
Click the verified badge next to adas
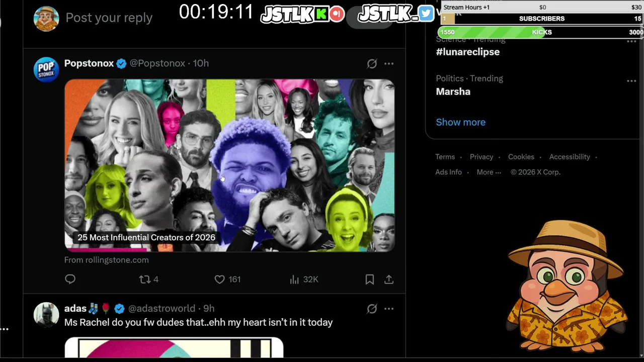[x=119, y=308]
